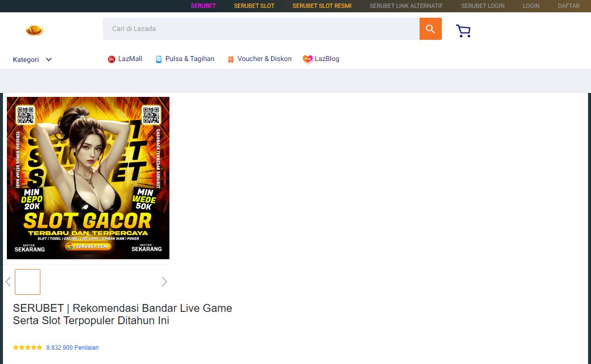
Task: Open the SERUBET main product banner image
Action: 88,178
